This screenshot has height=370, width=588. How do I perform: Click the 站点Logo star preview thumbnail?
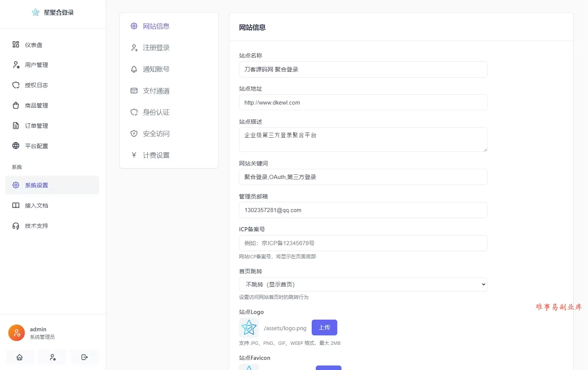point(249,328)
